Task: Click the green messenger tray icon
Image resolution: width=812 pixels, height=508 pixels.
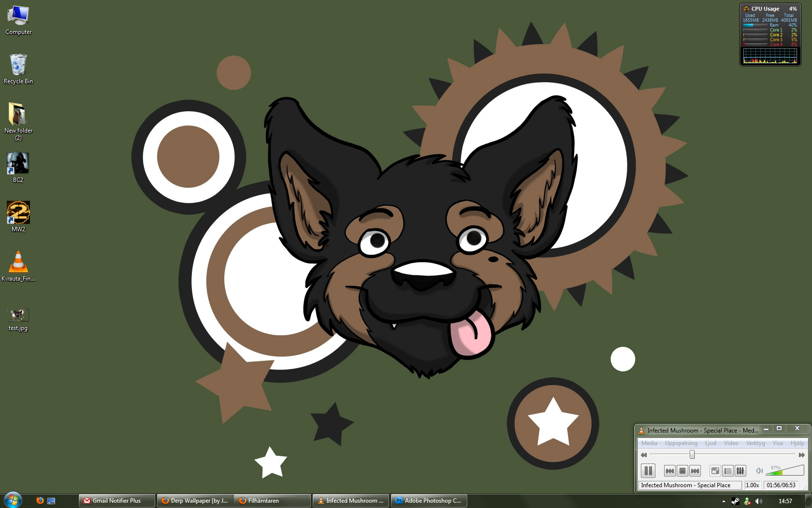Action: 747,501
